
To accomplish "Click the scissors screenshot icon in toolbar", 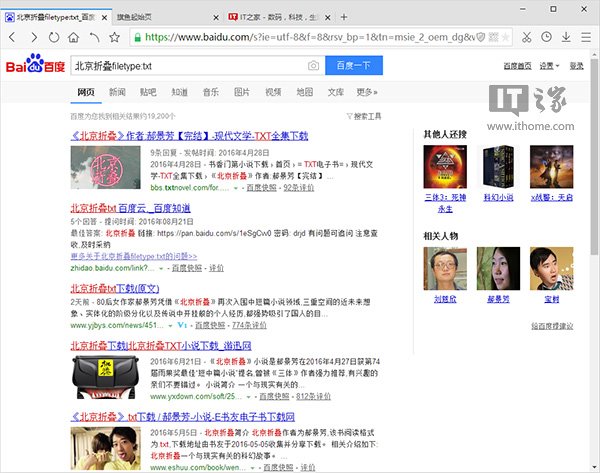I will click(527, 37).
